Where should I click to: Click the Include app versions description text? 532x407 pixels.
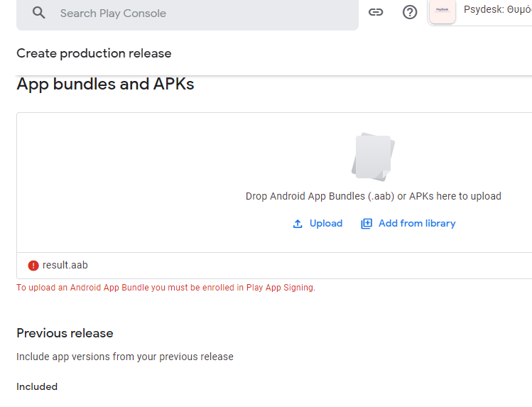click(125, 357)
